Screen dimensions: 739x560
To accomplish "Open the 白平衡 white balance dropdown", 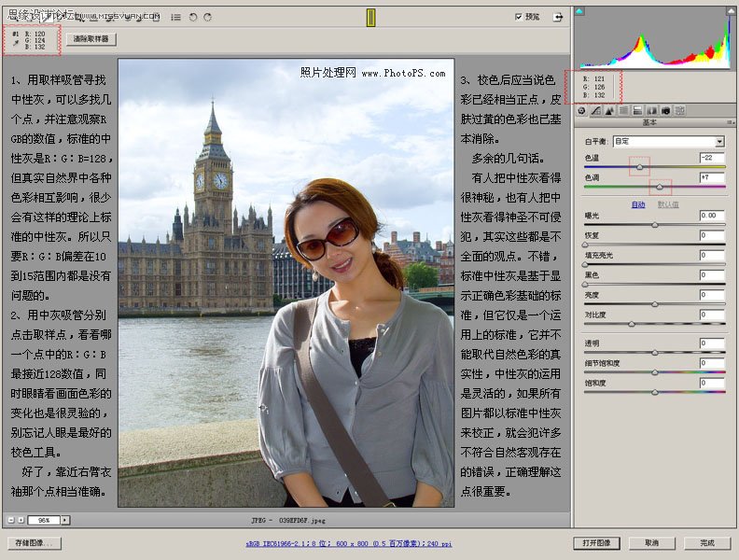I will [668, 141].
